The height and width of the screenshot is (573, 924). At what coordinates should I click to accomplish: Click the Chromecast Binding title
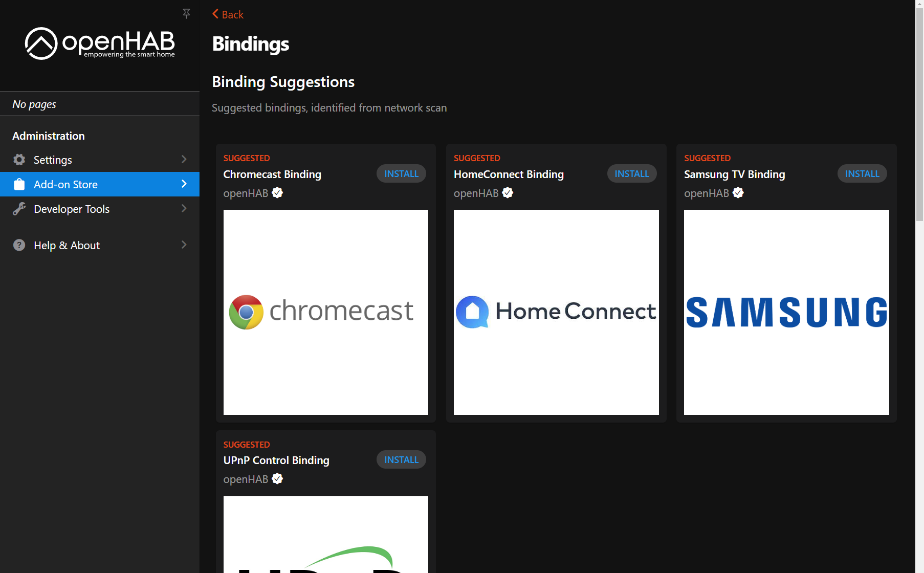pyautogui.click(x=272, y=174)
